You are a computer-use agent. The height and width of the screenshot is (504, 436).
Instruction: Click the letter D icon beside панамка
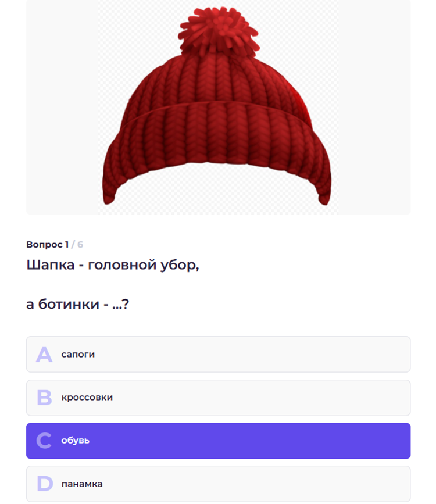45,484
